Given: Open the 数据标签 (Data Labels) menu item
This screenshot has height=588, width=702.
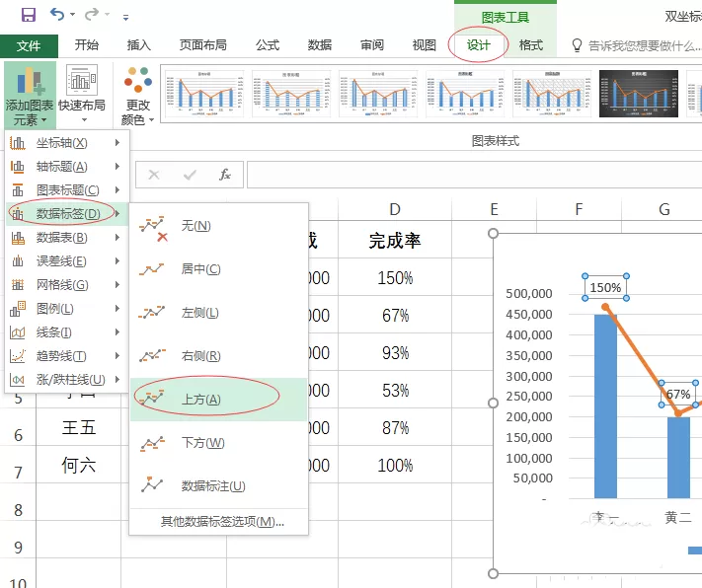Looking at the screenshot, I should 66,214.
